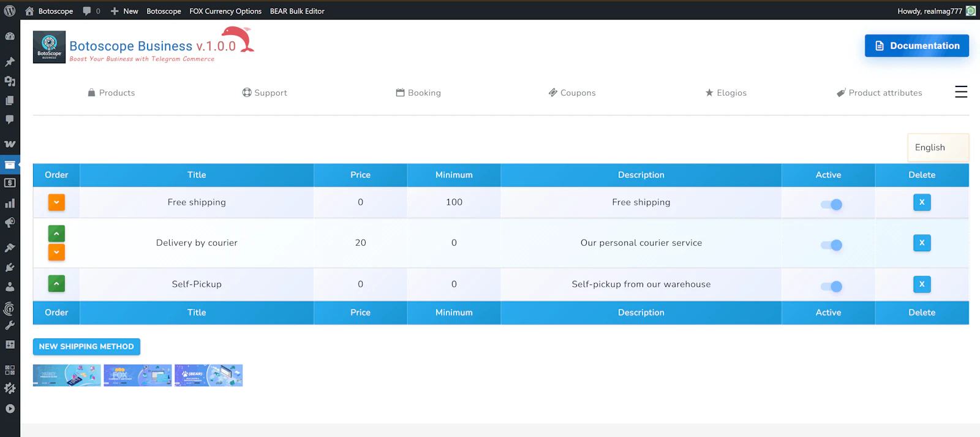Collapse the admin menu with the play icon
This screenshot has height=437, width=980.
(10, 409)
